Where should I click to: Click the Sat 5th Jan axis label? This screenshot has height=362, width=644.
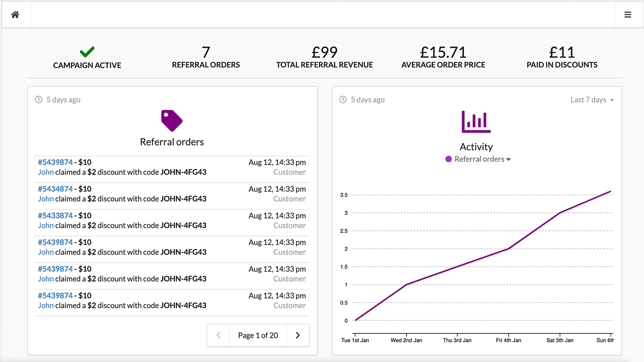(560, 340)
